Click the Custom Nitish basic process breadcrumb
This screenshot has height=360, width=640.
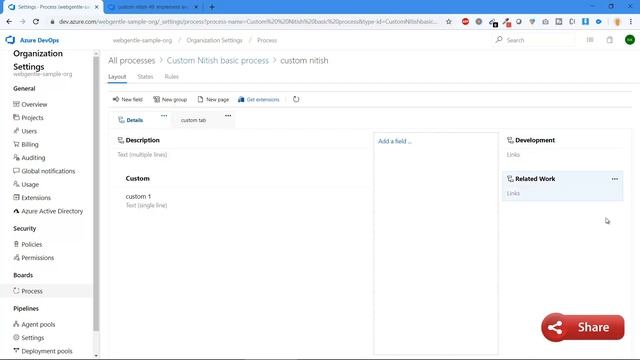218,60
